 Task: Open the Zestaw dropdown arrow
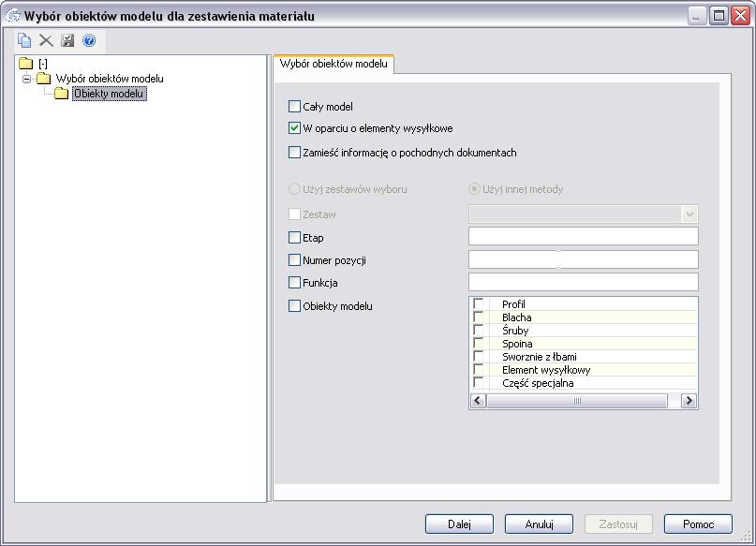tap(689, 214)
